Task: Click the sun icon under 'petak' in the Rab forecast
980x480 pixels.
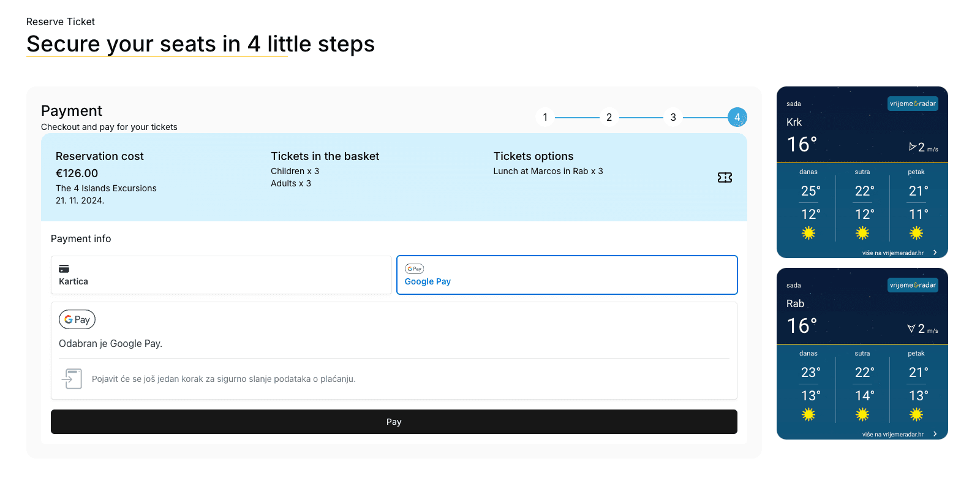Action: click(917, 414)
